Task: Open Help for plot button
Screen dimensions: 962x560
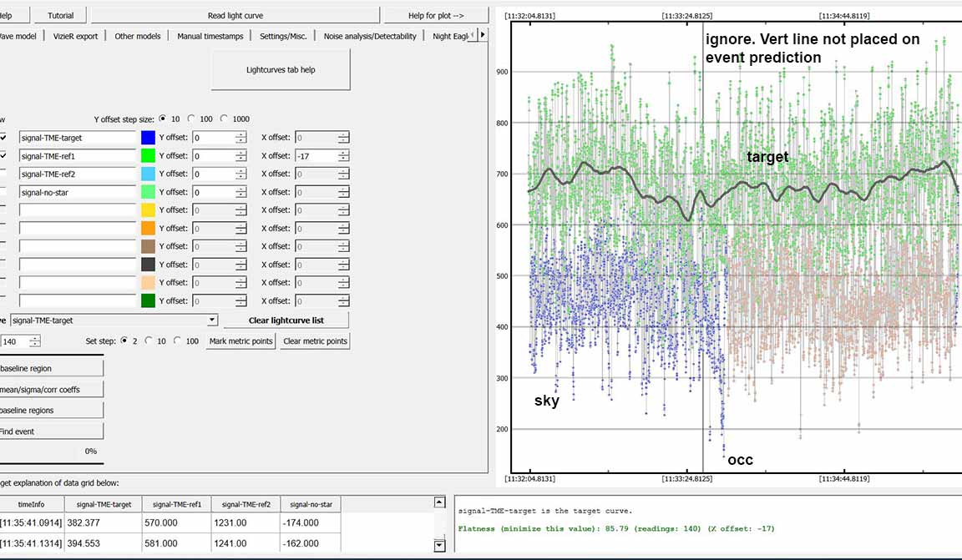Action: click(436, 15)
